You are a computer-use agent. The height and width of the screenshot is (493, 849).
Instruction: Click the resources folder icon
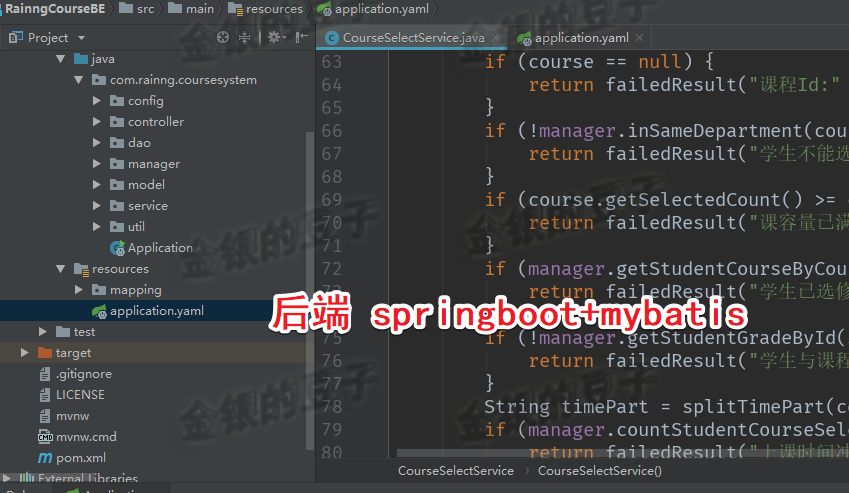tap(81, 269)
